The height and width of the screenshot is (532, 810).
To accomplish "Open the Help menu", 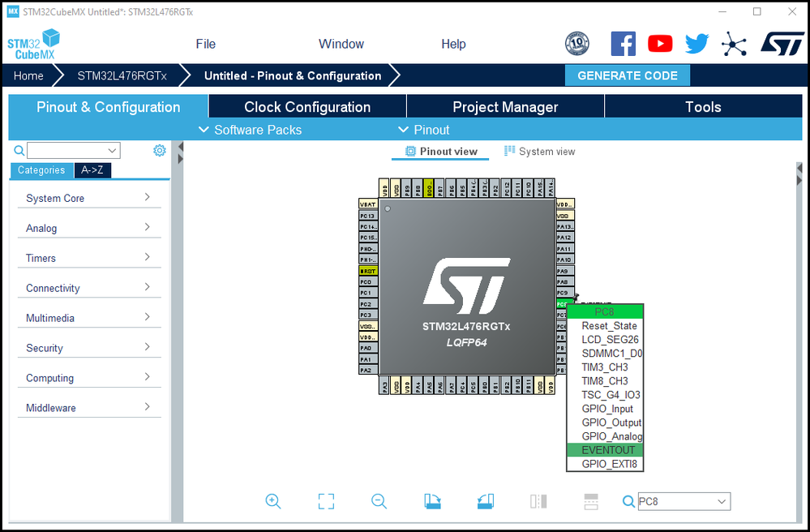I will point(453,44).
